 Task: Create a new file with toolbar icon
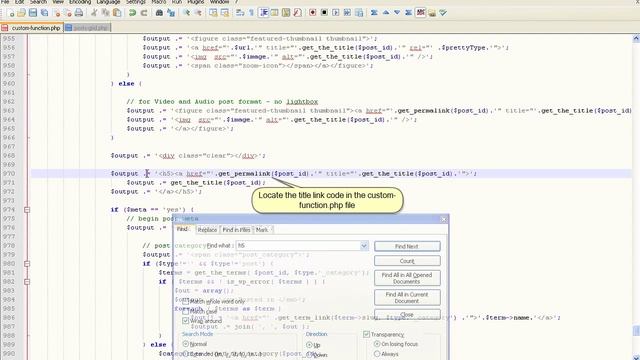11,13
